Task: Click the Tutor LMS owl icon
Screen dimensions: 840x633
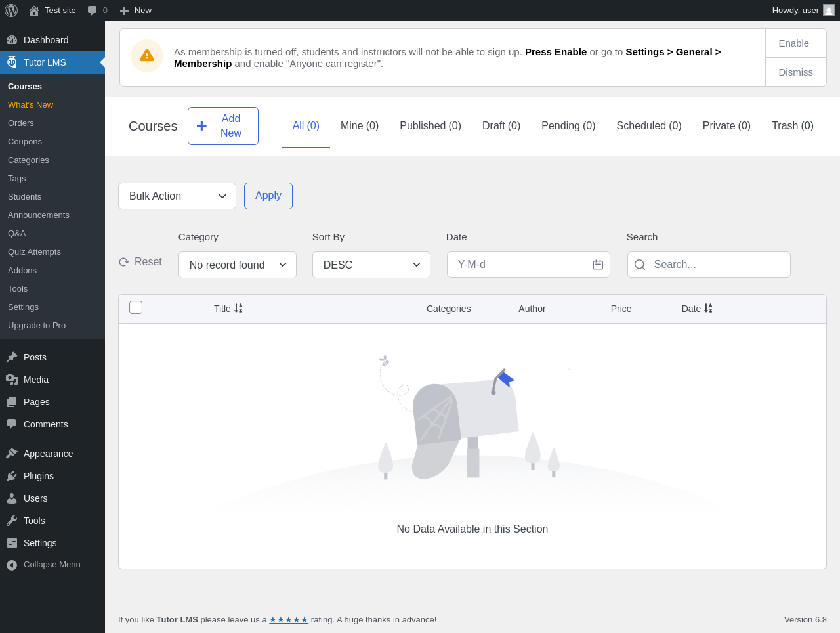Action: [12, 62]
